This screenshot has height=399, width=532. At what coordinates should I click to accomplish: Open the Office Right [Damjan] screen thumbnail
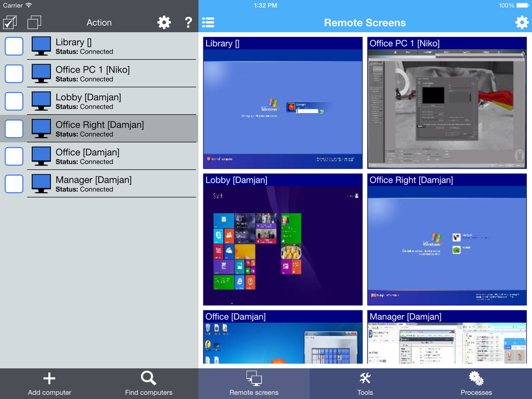pos(447,239)
